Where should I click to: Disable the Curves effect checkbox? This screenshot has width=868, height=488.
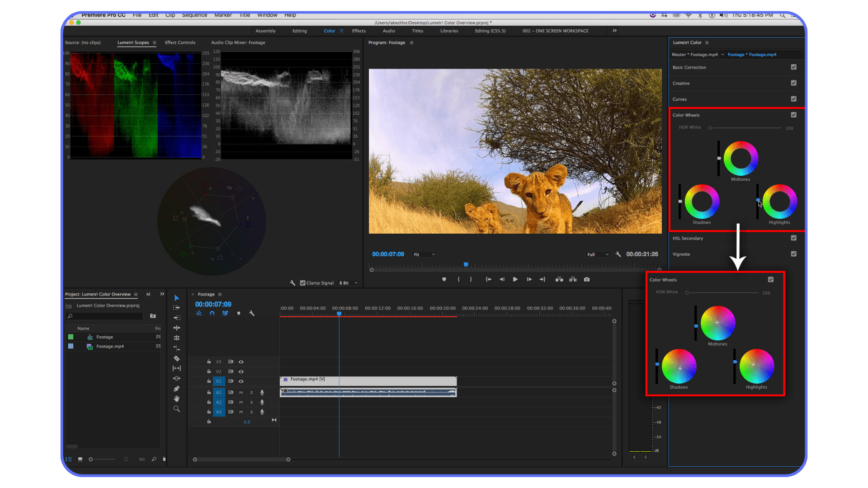(793, 99)
